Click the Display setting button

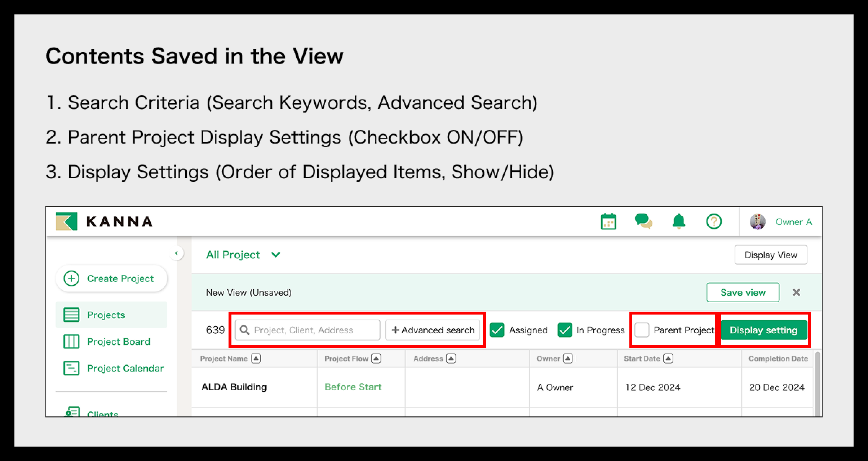click(763, 330)
